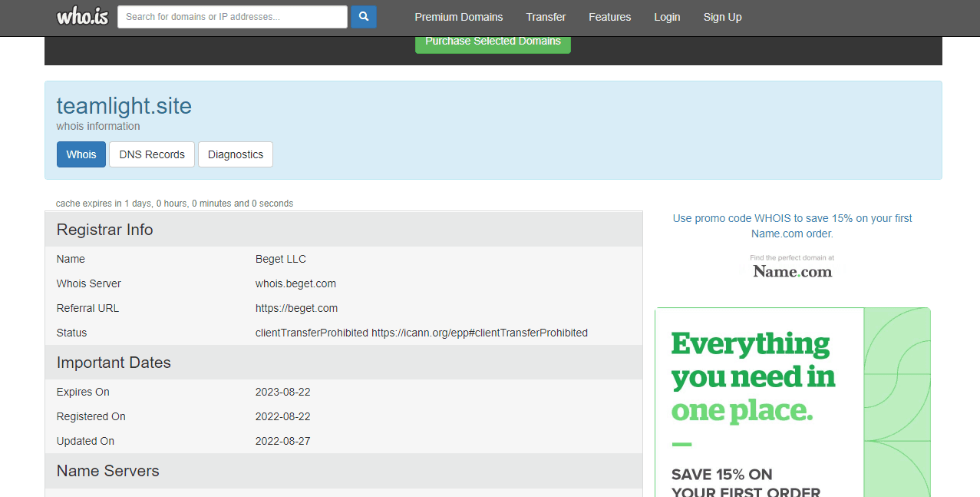Click the magnifying glass search button
The height and width of the screenshot is (497, 980).
tap(364, 17)
